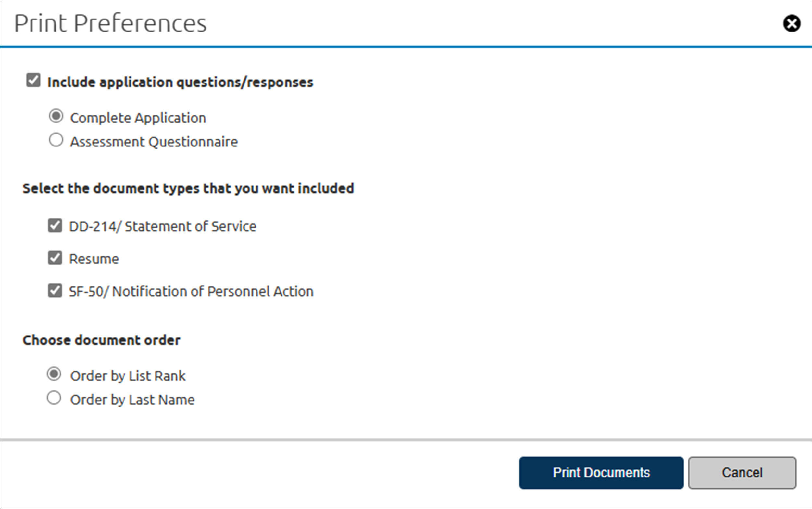812x509 pixels.
Task: Click the Select the document types heading
Action: pos(188,188)
